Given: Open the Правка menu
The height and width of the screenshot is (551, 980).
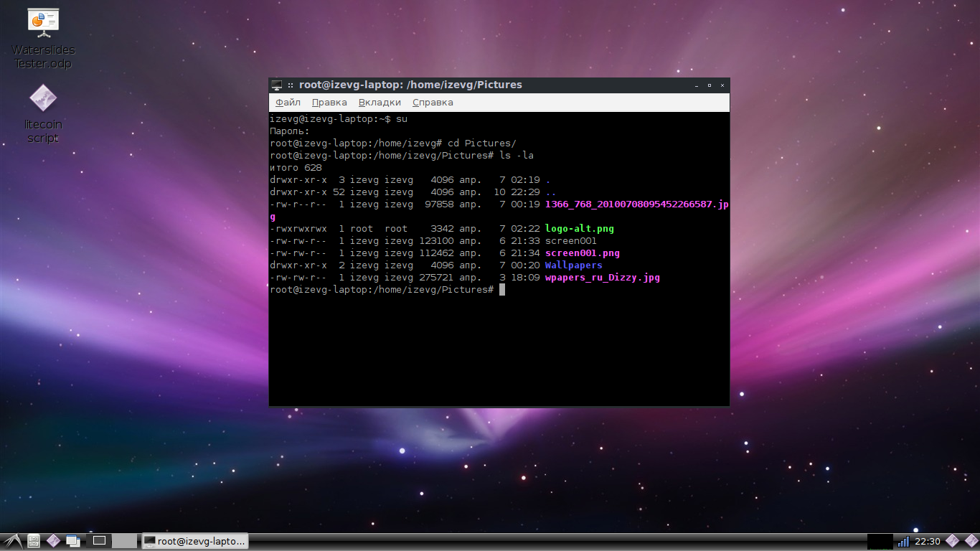Looking at the screenshot, I should tap(329, 103).
